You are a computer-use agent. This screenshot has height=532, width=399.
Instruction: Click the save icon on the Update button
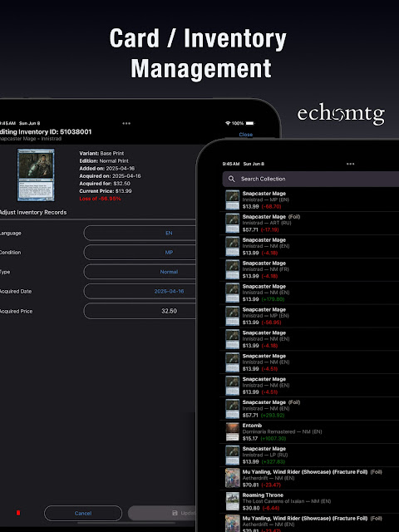click(175, 513)
